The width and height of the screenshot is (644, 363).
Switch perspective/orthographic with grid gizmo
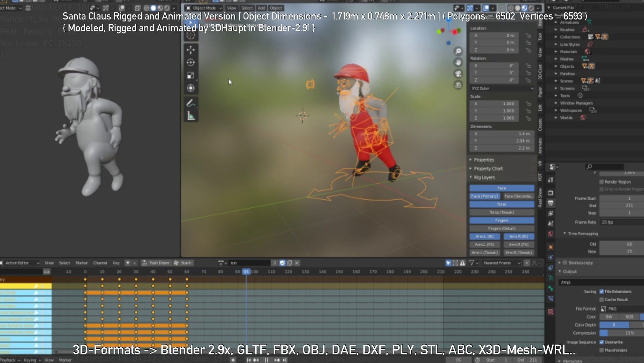pyautogui.click(x=458, y=85)
